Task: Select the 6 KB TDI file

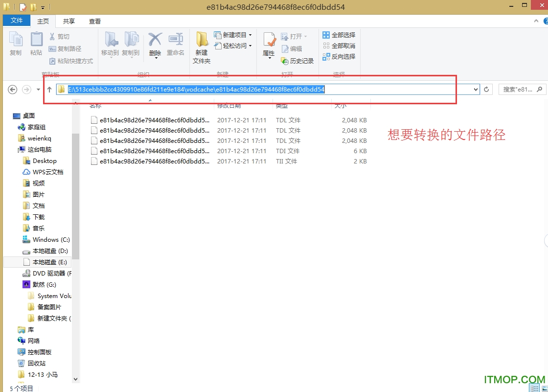Action: (x=229, y=151)
